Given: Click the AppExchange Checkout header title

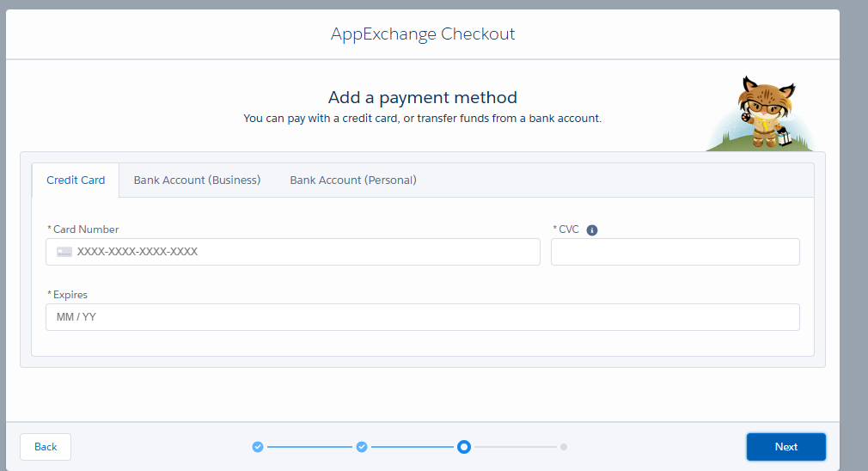Looking at the screenshot, I should pos(423,34).
